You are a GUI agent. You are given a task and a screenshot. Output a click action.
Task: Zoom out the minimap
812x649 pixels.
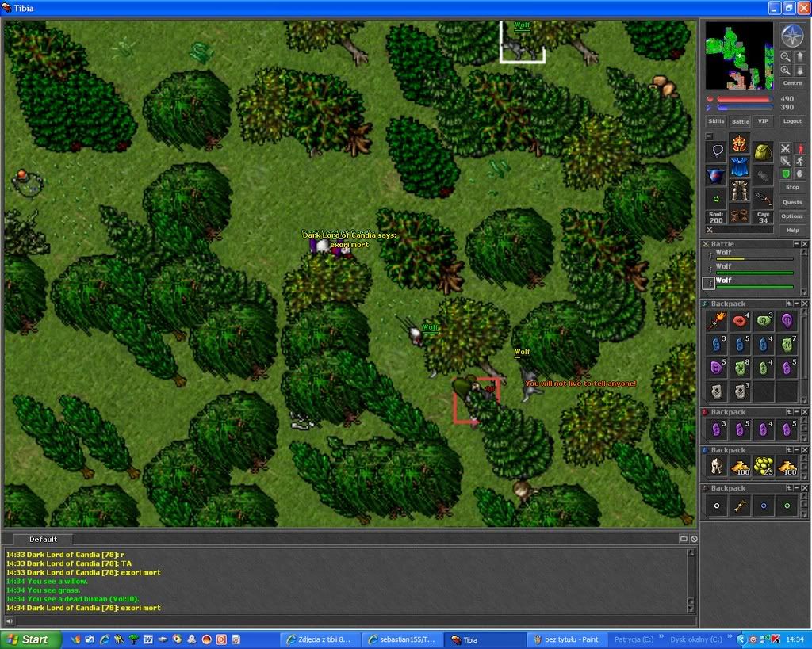[x=786, y=57]
